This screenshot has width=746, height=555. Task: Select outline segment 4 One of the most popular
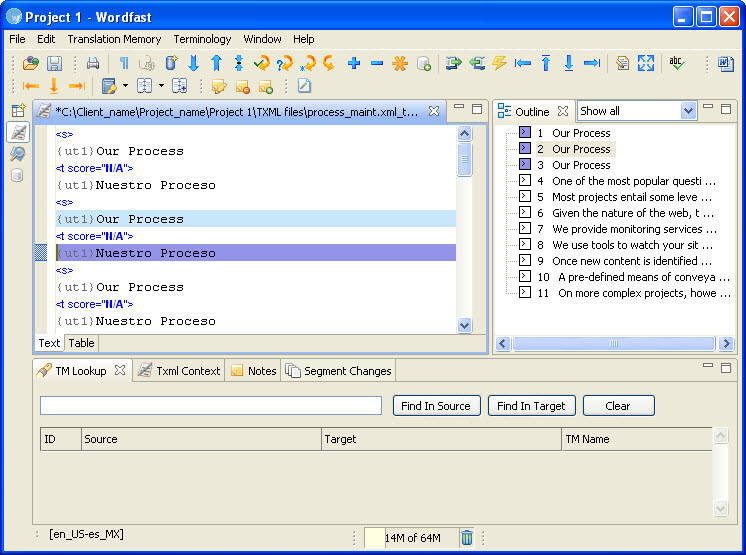[627, 181]
